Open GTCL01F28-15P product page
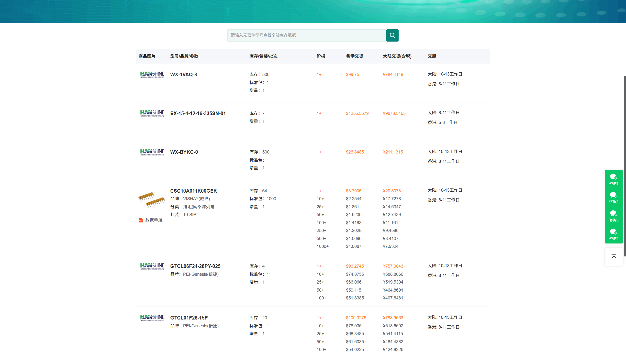 [x=189, y=318]
